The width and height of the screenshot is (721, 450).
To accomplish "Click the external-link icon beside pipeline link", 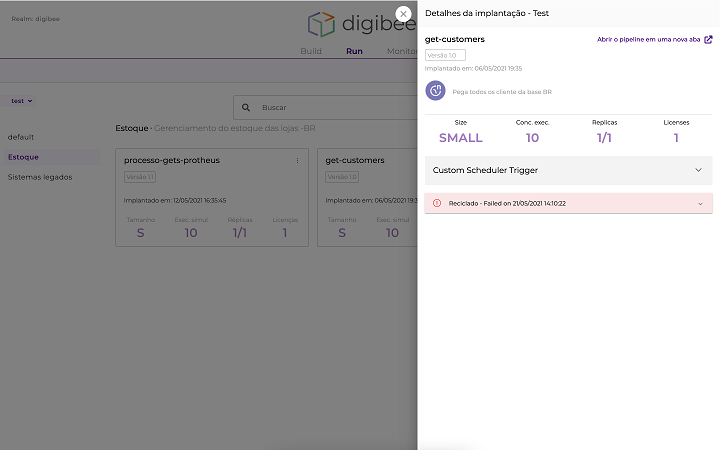I will pyautogui.click(x=708, y=40).
